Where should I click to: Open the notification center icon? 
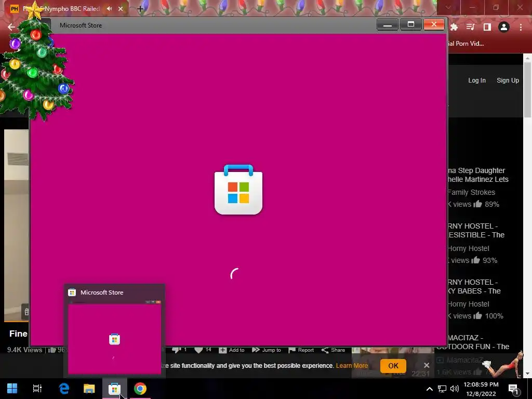click(514, 389)
